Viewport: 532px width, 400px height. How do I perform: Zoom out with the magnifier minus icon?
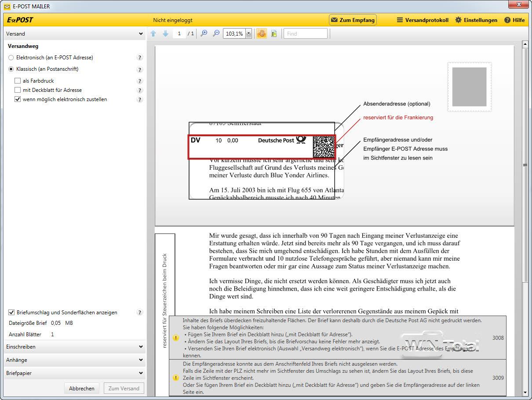(216, 33)
